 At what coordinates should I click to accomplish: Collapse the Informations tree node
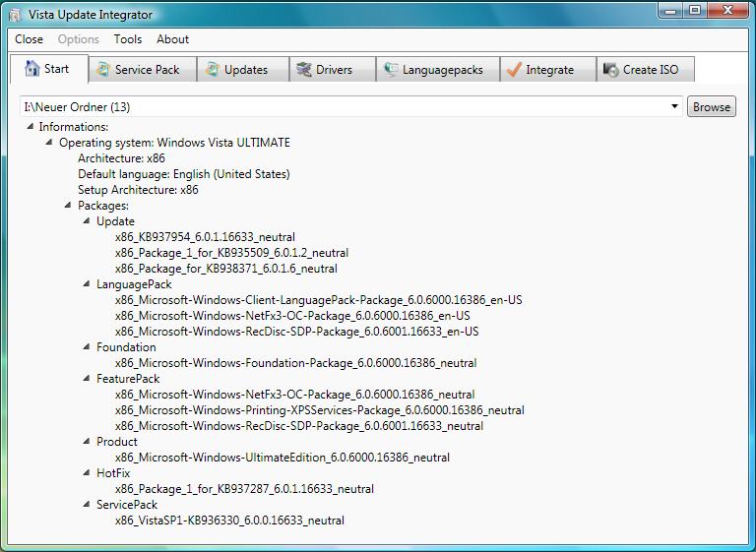pyautogui.click(x=31, y=126)
